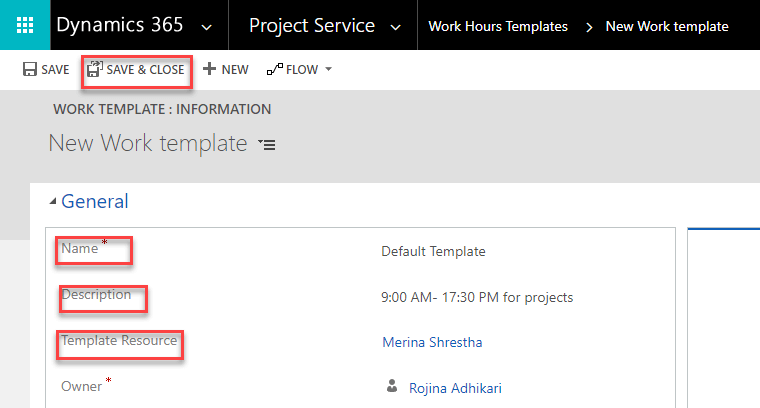760x408 pixels.
Task: Collapse the General section triangle
Action: (53, 201)
